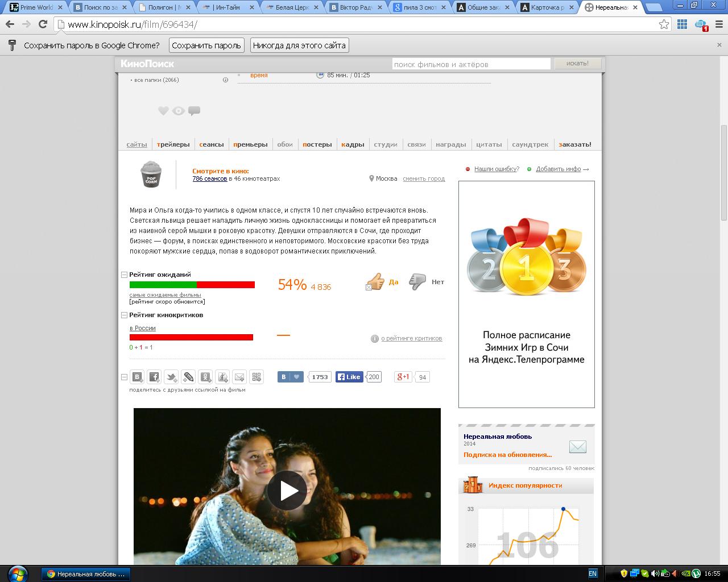The height and width of the screenshot is (582, 728).
Task: Click 'Добавить инфо' link
Action: (x=559, y=169)
